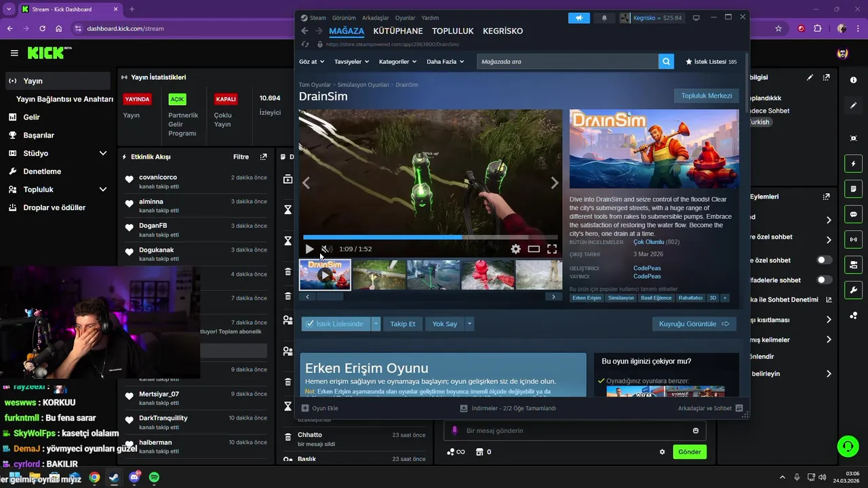Viewport: 868px width, 488px height.
Task: Click the Bir mesaj gönderin chat input
Action: click(575, 430)
